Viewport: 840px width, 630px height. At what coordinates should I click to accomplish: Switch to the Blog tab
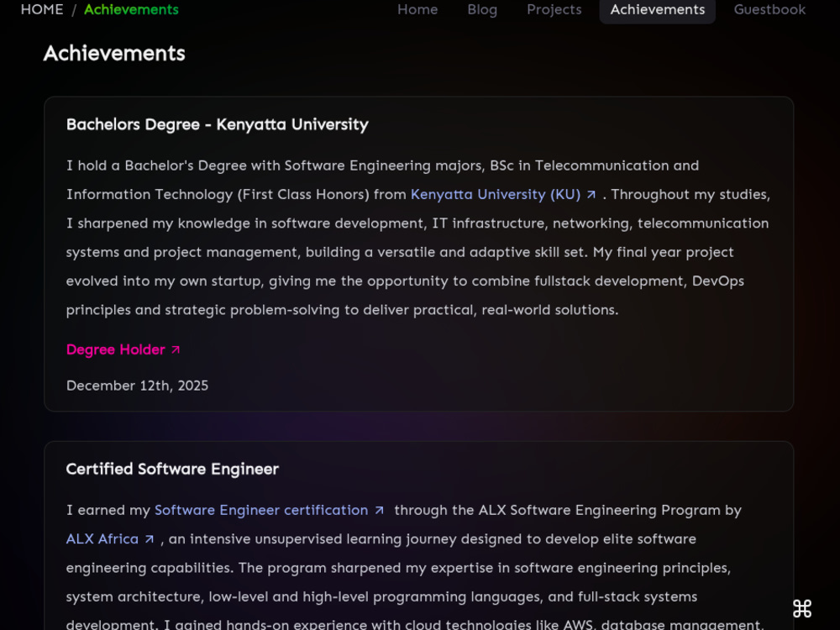pyautogui.click(x=482, y=9)
